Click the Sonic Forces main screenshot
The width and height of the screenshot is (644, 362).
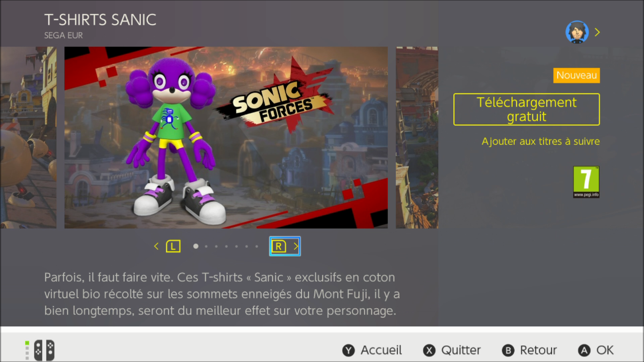pos(226,138)
